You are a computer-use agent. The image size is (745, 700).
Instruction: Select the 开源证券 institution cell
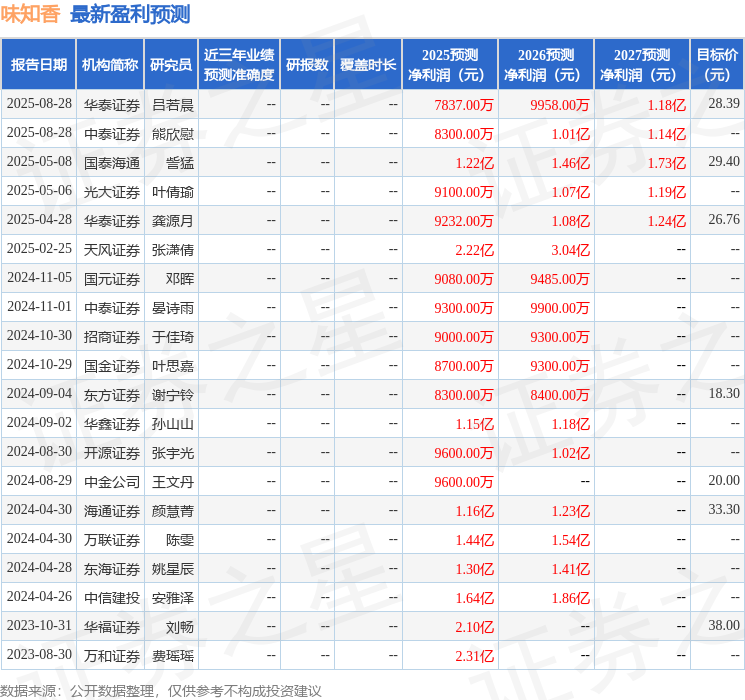112,453
